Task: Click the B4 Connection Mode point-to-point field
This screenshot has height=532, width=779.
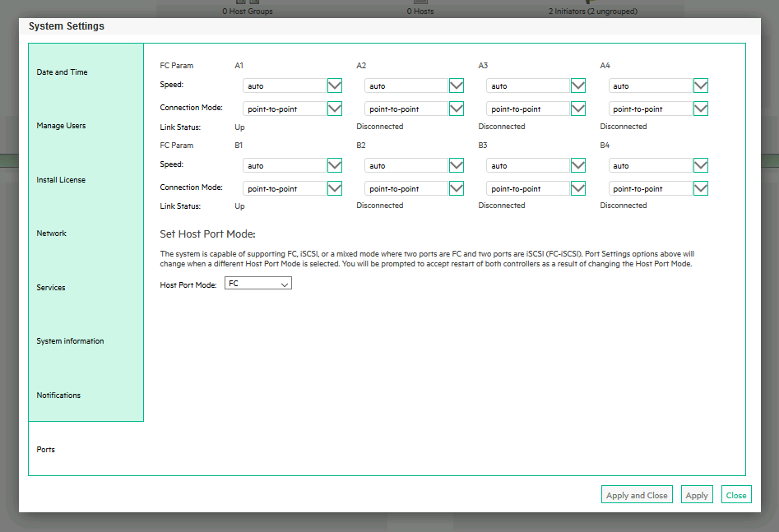Action: pyautogui.click(x=651, y=188)
